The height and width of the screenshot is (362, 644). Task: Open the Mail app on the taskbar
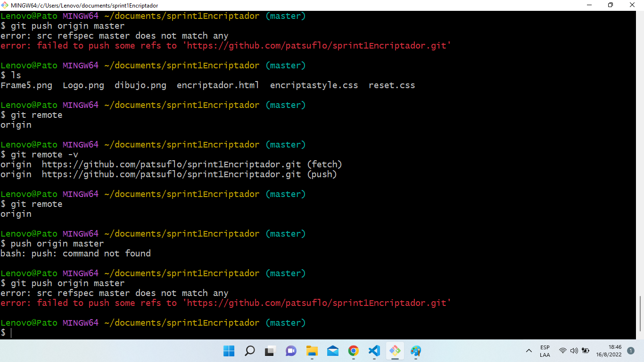[x=333, y=351]
